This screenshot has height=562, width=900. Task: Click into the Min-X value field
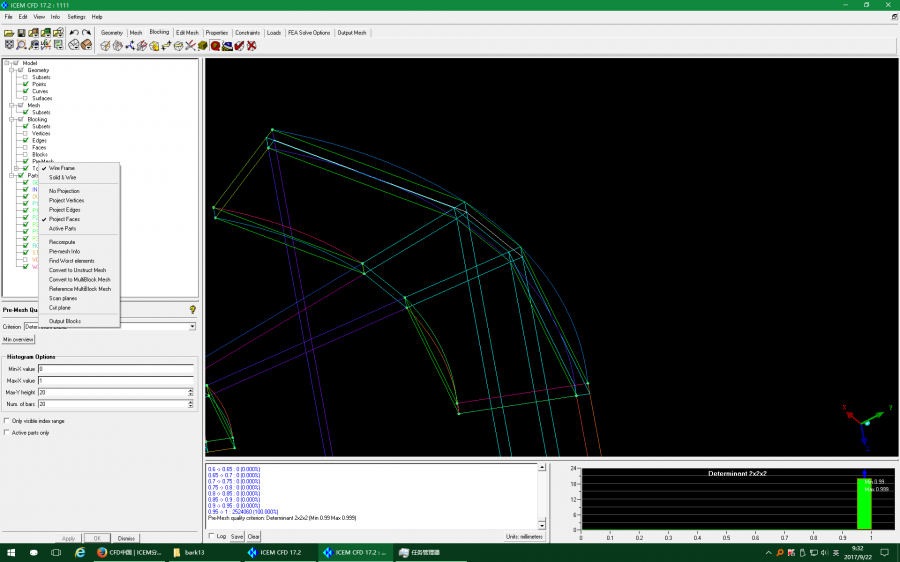coord(115,369)
